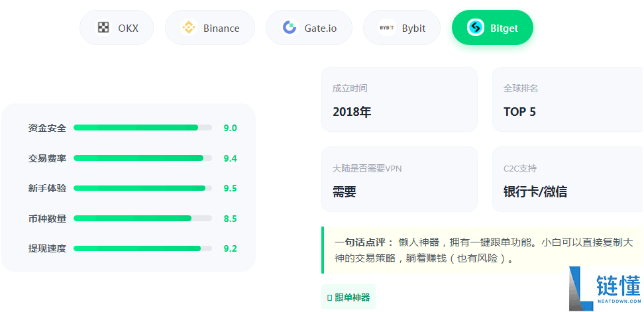Click the 币种数量 label
Image resolution: width=644 pixels, height=312 pixels.
coord(47,219)
